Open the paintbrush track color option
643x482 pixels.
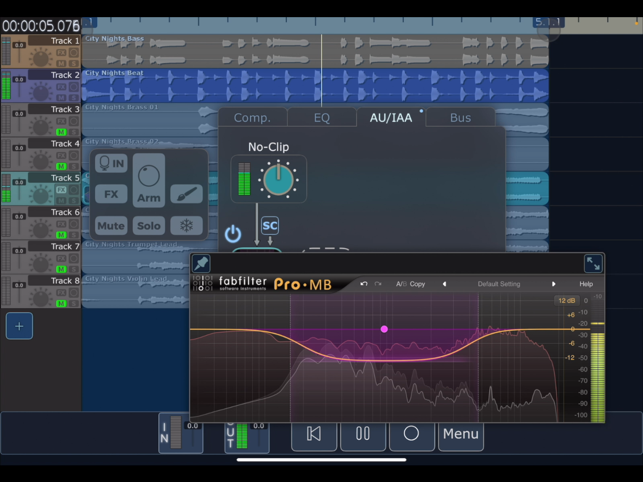coord(186,194)
